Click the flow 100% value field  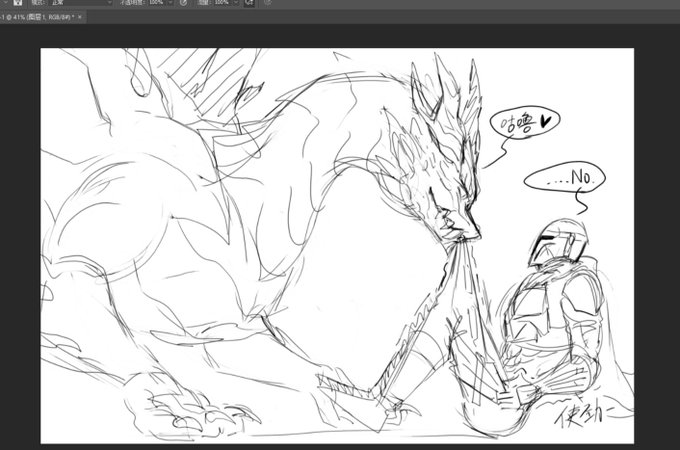pyautogui.click(x=222, y=3)
